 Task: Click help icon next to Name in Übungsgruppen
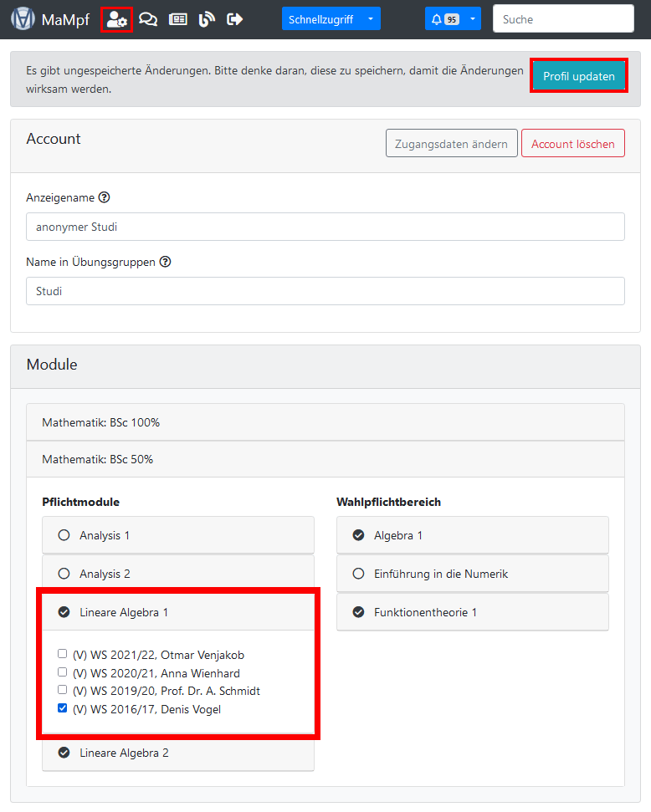[166, 262]
